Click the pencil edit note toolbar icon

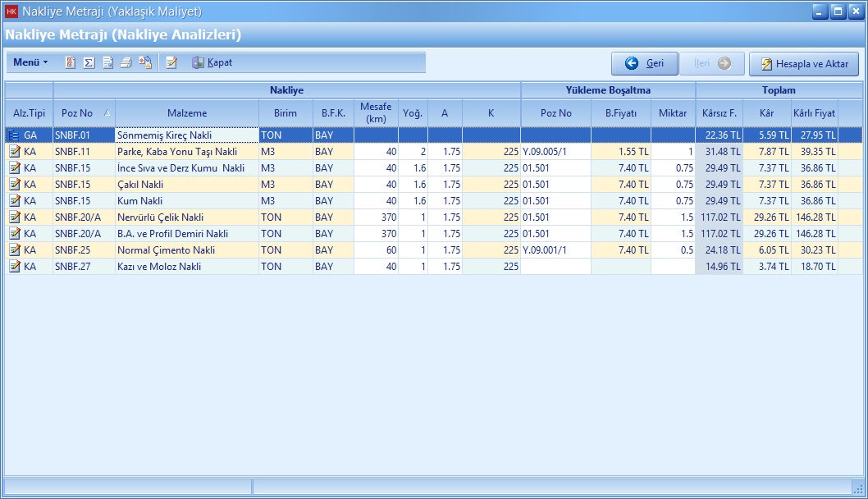pos(171,62)
